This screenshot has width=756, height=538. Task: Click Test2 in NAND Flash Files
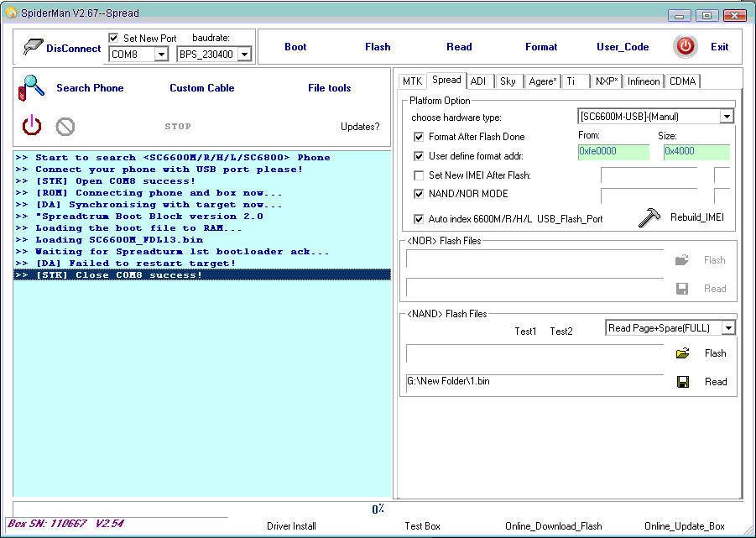[561, 332]
